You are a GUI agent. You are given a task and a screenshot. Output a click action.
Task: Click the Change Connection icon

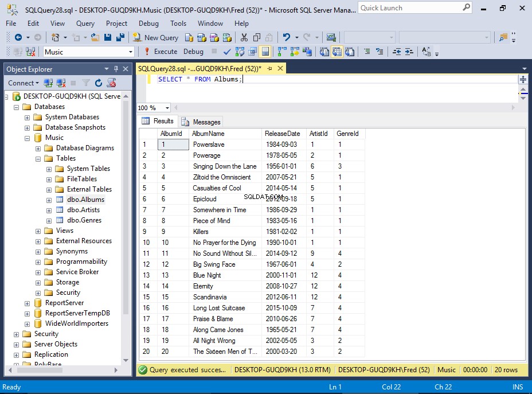pyautogui.click(x=30, y=52)
